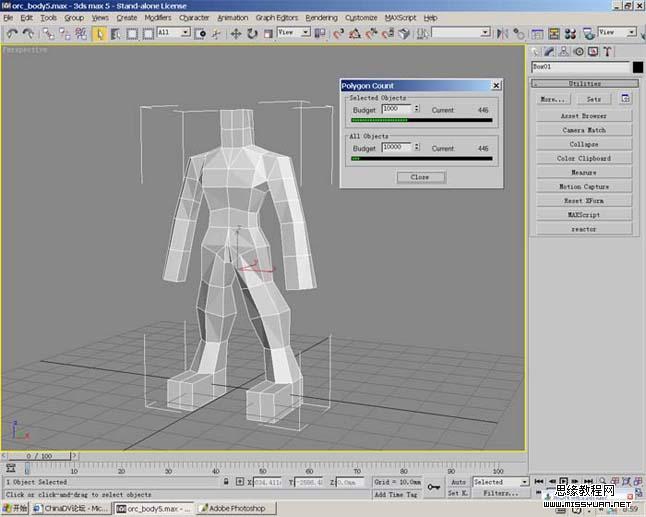This screenshot has height=517, width=646.
Task: Toggle Selection Lock padlock icon
Action: coord(226,482)
